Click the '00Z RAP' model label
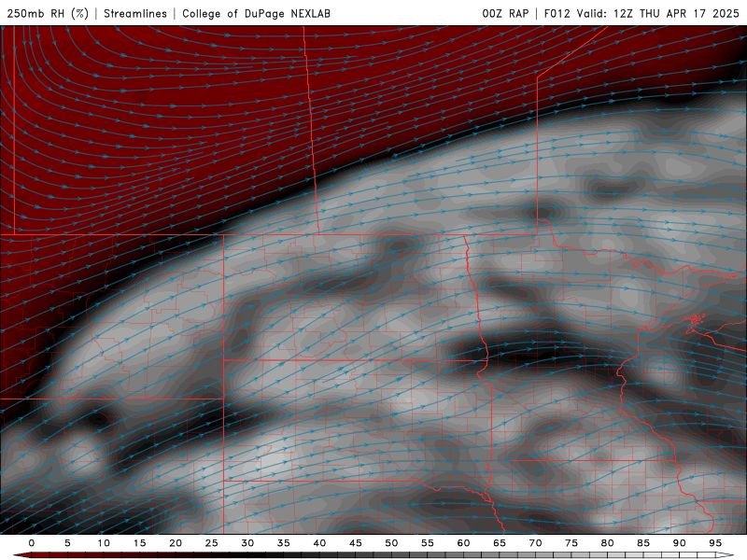Viewport: 747px width, 560px height. [x=505, y=13]
